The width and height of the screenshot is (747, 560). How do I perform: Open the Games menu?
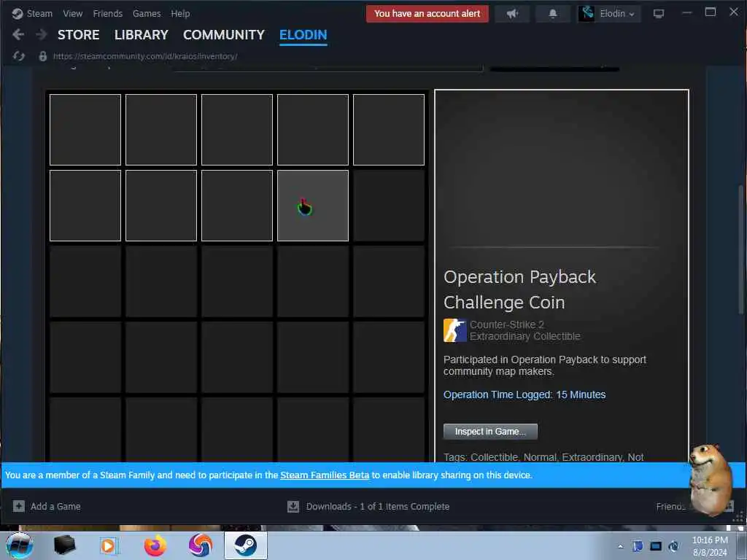tap(147, 14)
